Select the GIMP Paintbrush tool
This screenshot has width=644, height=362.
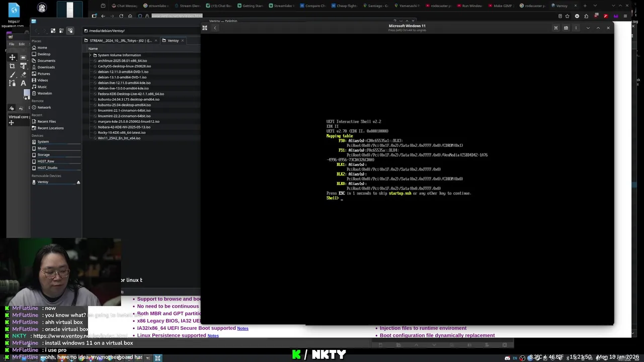coord(13,74)
